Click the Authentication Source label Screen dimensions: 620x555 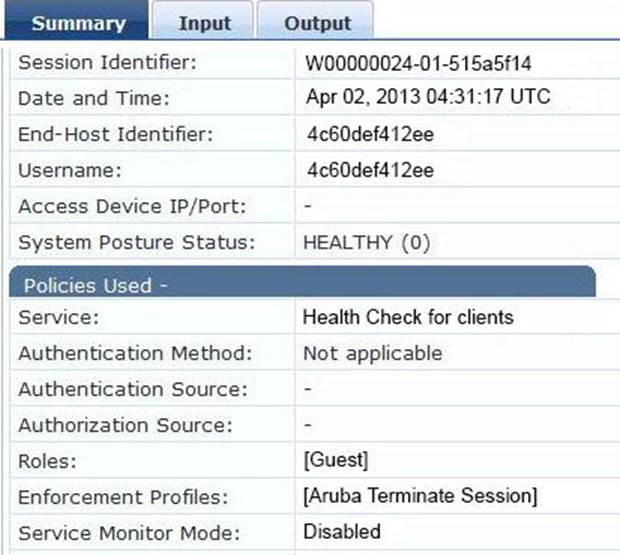[x=133, y=389]
